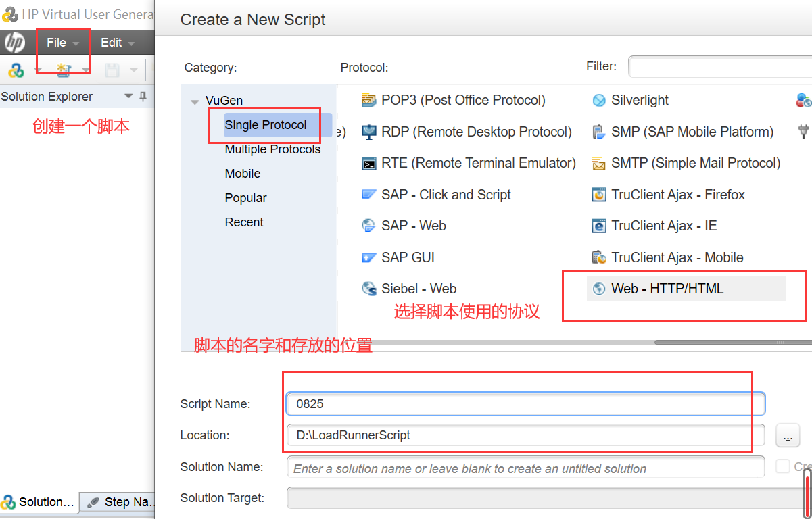Click the Siebel - Web icon
This screenshot has height=519, width=812.
(x=368, y=289)
